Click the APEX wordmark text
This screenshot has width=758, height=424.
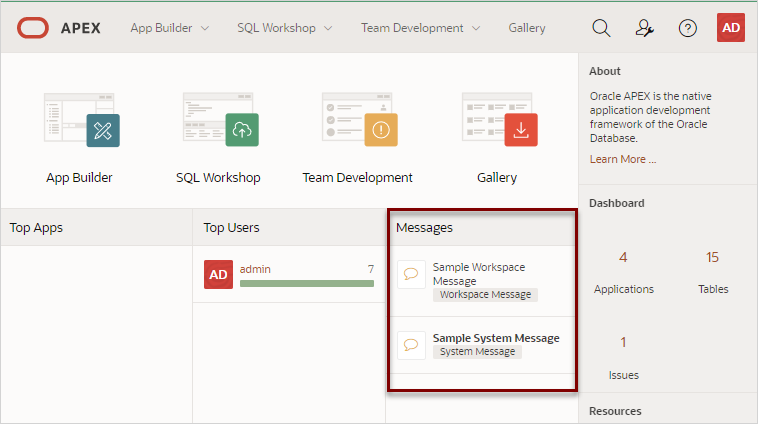coord(81,28)
